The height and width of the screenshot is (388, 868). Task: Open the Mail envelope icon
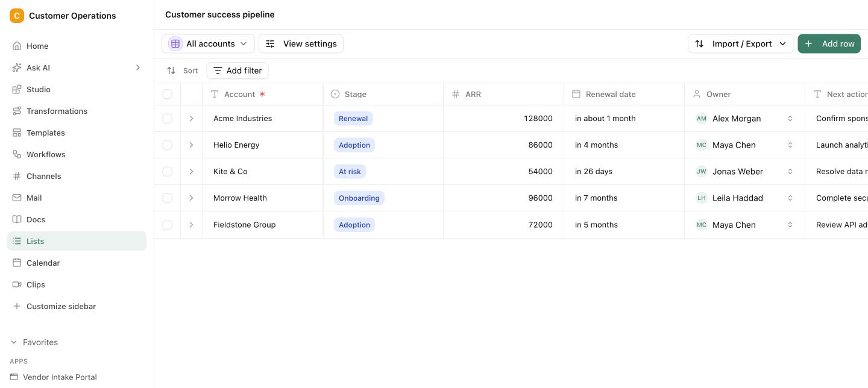point(17,198)
